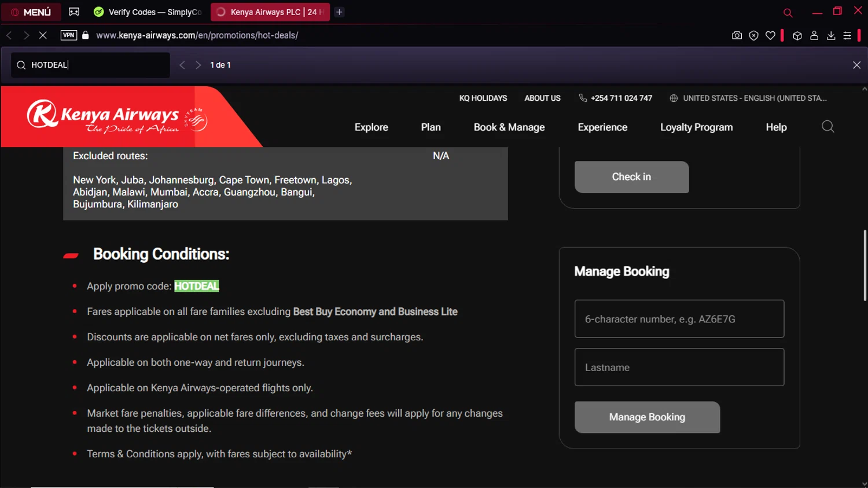868x488 pixels.
Task: Open downloads arrow icon
Action: [x=831, y=35]
